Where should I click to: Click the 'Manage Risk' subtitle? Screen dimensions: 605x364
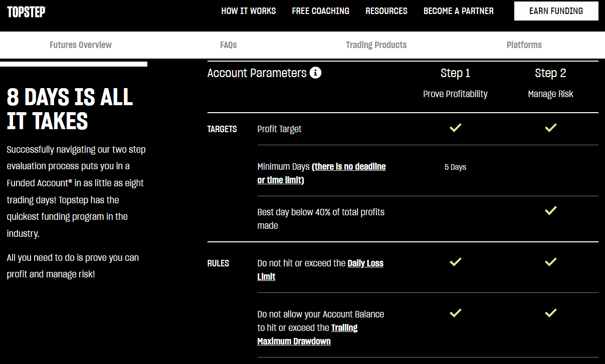pyautogui.click(x=550, y=94)
